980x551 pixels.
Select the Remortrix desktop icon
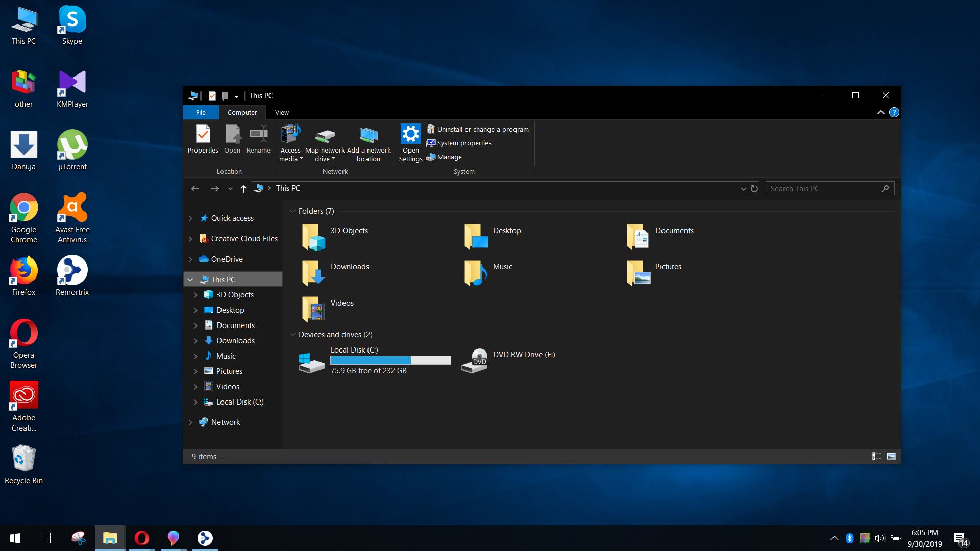coord(72,275)
